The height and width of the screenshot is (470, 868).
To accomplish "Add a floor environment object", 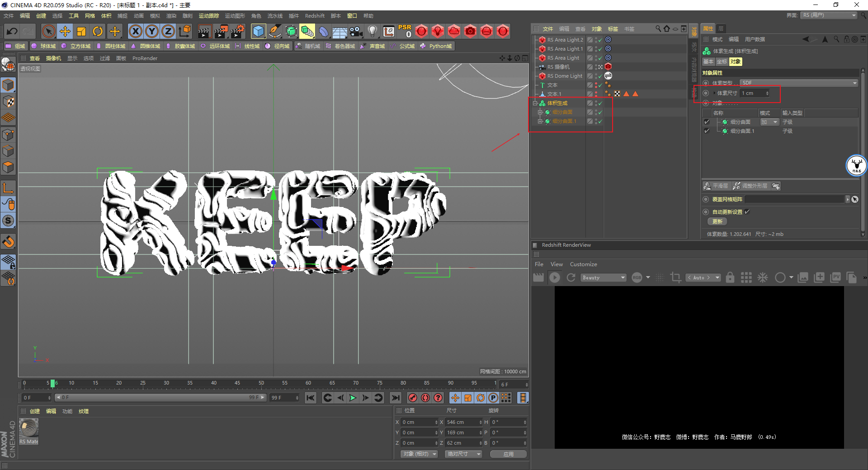I will point(340,31).
